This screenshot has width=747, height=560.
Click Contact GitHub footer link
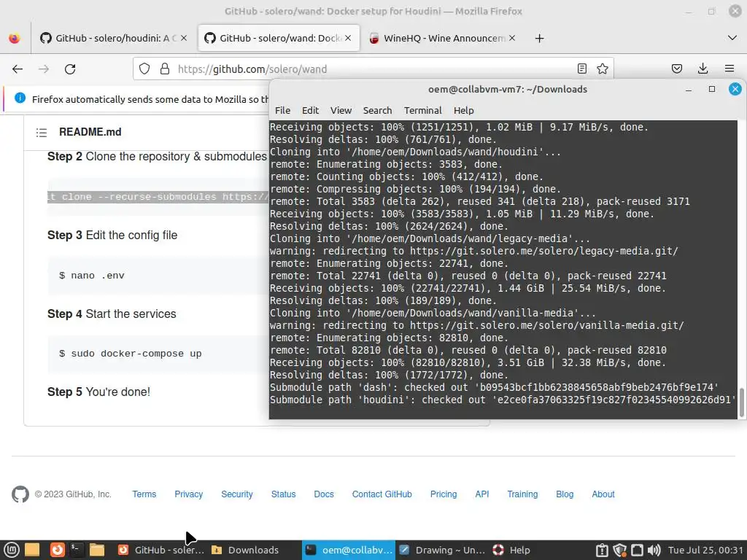(382, 494)
